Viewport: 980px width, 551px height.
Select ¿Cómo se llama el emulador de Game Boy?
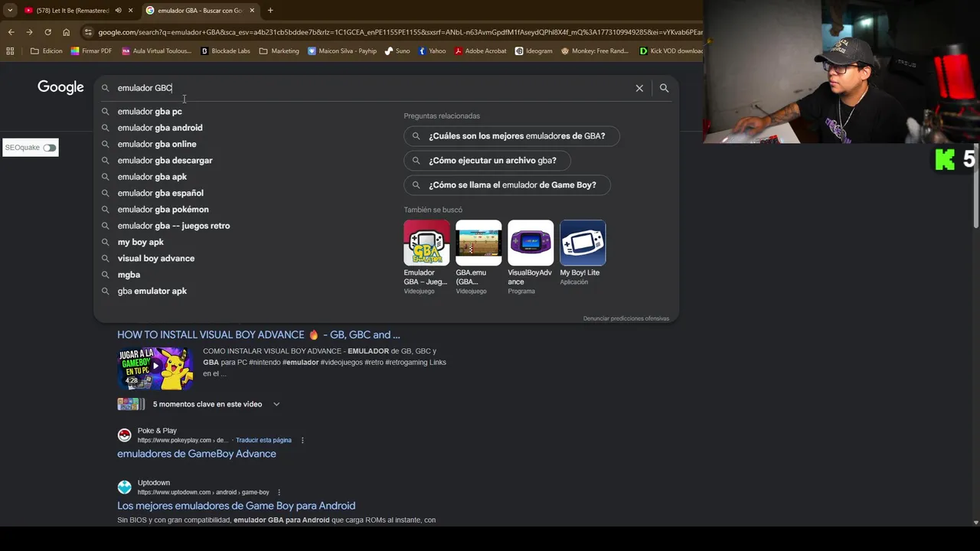point(507,185)
